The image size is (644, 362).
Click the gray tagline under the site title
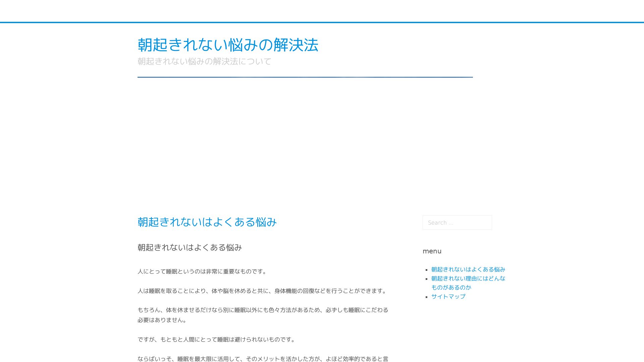click(x=204, y=61)
